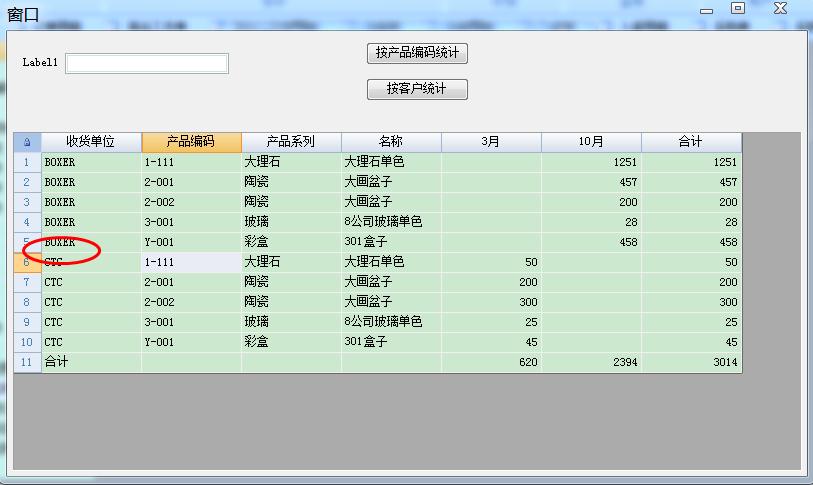
Task: Click 合计 value 45 in row 10
Action: [692, 342]
